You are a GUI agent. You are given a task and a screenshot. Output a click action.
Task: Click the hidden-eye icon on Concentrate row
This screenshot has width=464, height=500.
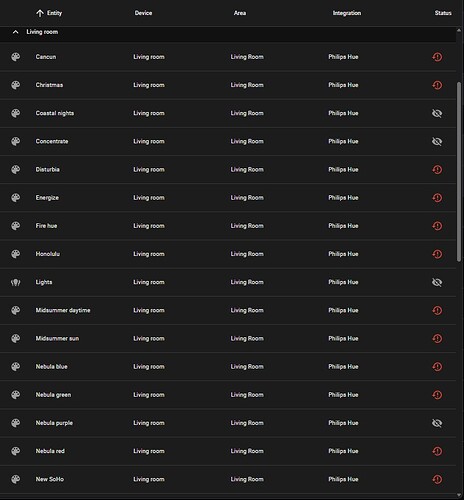pyautogui.click(x=437, y=141)
